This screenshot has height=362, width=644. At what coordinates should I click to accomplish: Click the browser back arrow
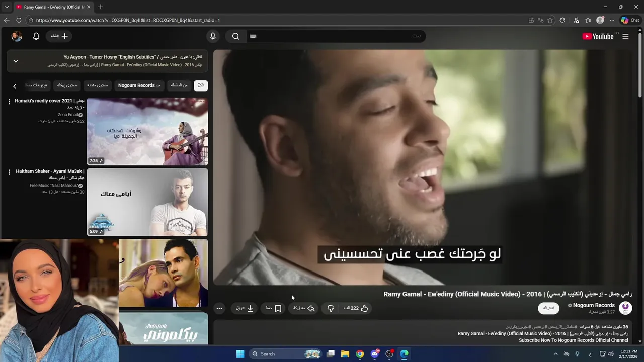[x=7, y=20]
